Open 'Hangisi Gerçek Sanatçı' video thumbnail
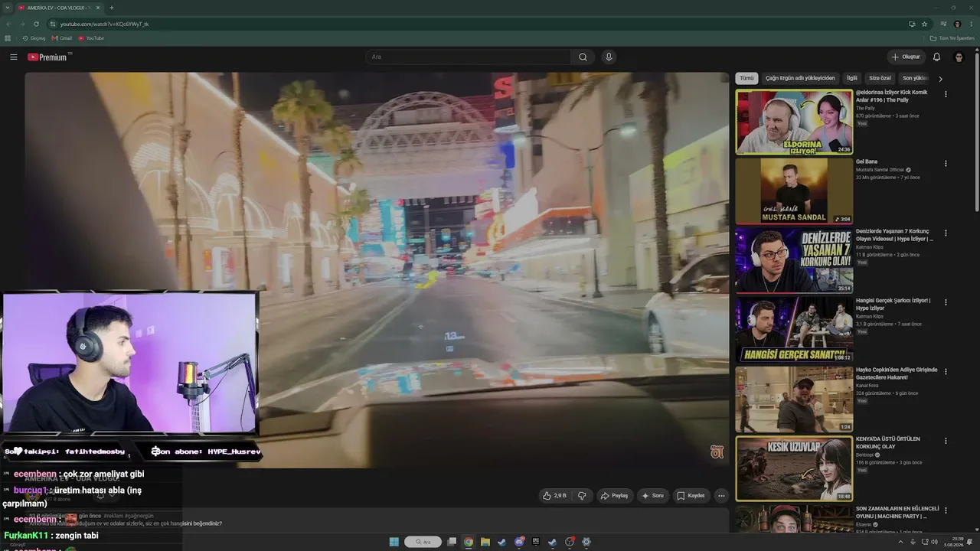Screen dimensions: 980x551 click(794, 330)
